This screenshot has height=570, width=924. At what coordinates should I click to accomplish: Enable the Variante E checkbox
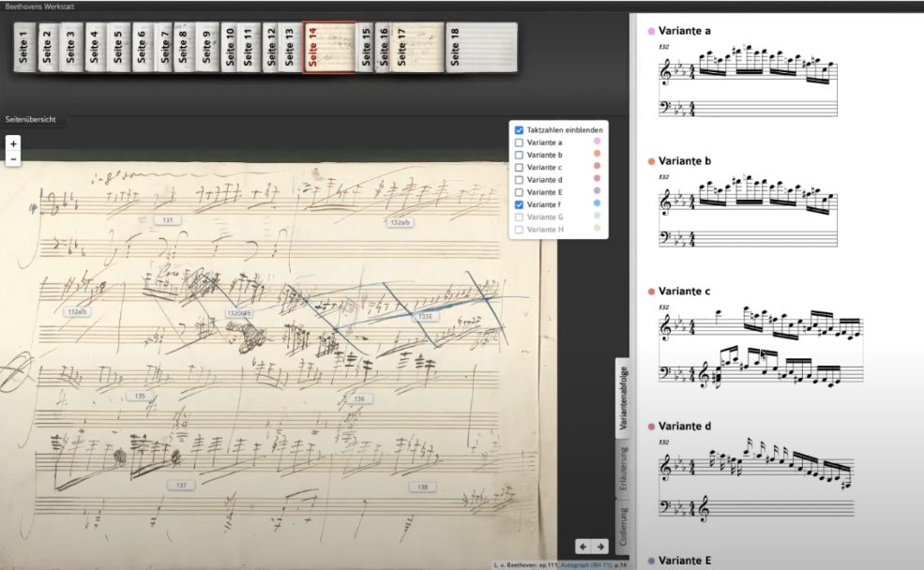pos(519,192)
